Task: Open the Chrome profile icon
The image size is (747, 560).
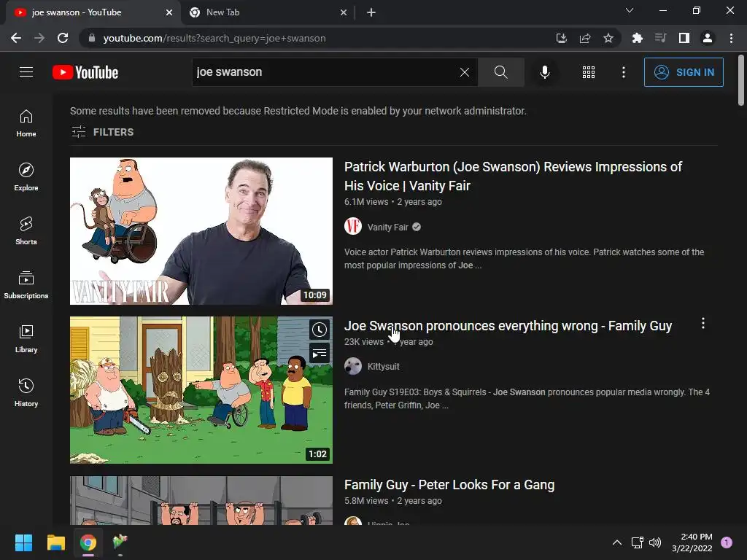Action: click(708, 38)
